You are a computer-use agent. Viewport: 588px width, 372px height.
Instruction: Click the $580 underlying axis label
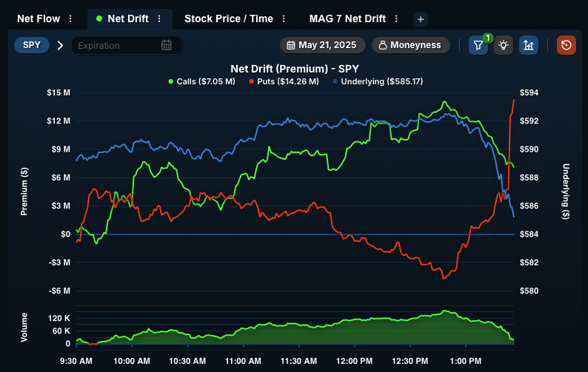tap(529, 291)
